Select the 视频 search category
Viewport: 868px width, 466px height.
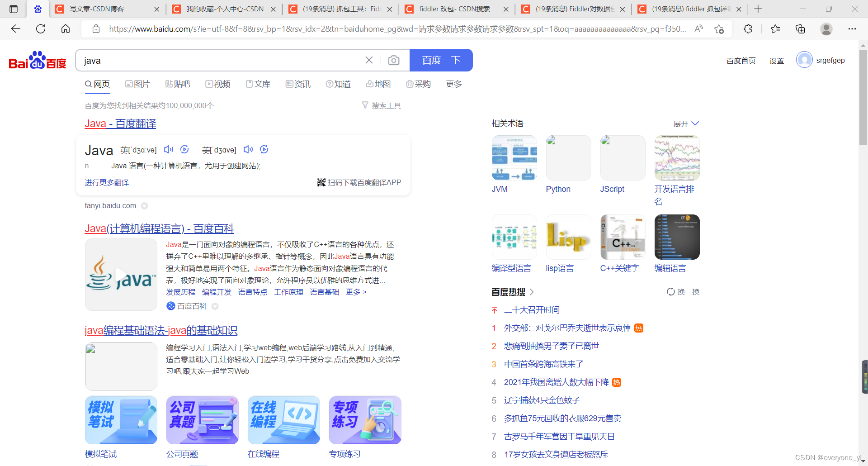point(218,84)
